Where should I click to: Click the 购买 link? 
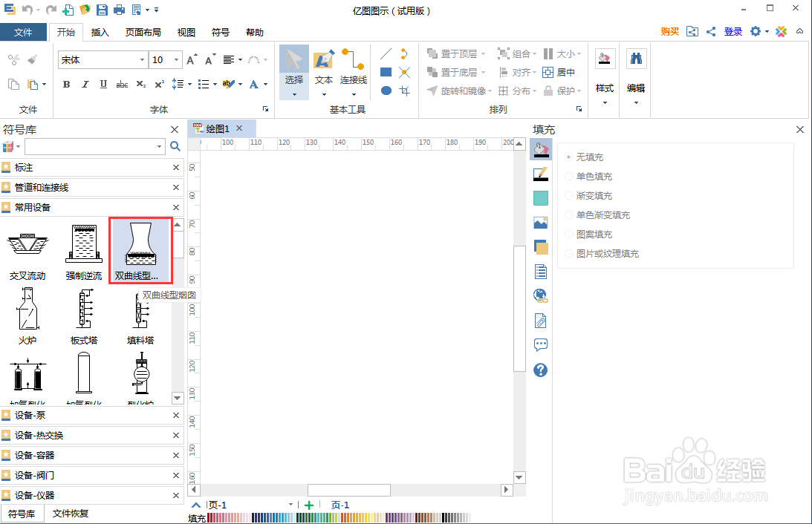click(669, 32)
